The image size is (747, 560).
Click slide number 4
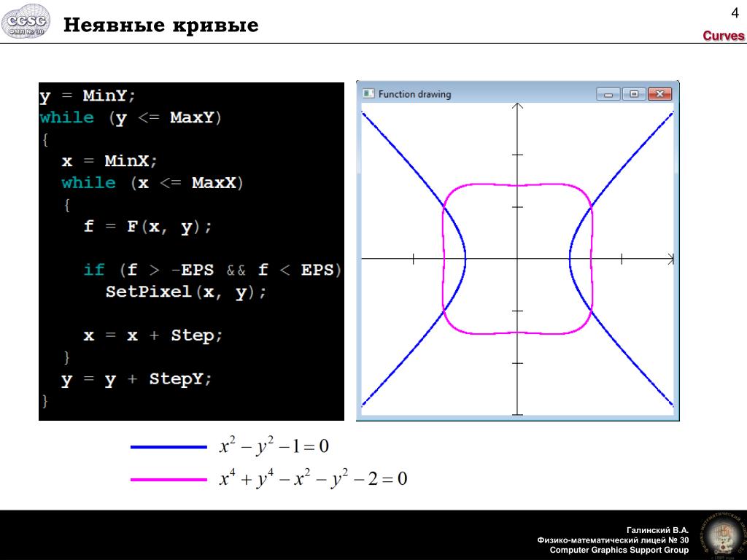point(735,13)
